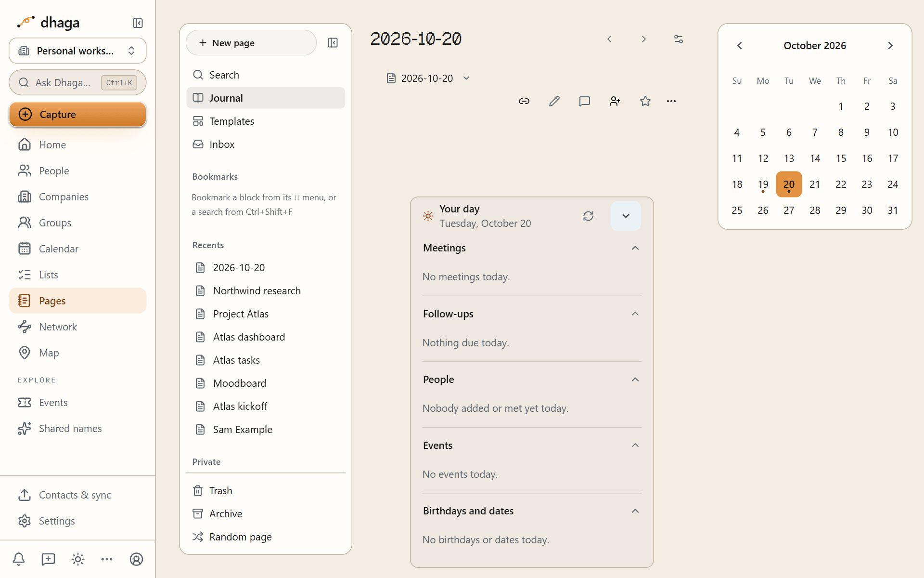
Task: Open the Personal workspace switcher
Action: point(77,51)
